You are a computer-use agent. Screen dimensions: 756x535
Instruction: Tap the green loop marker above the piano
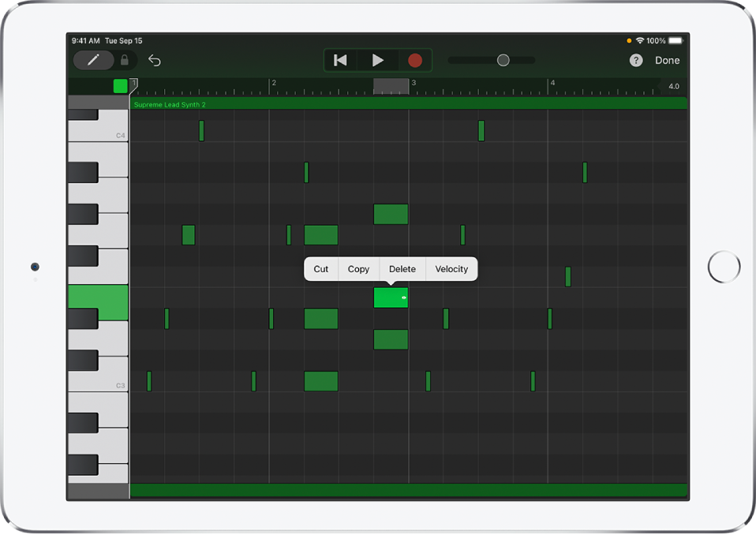click(x=120, y=86)
